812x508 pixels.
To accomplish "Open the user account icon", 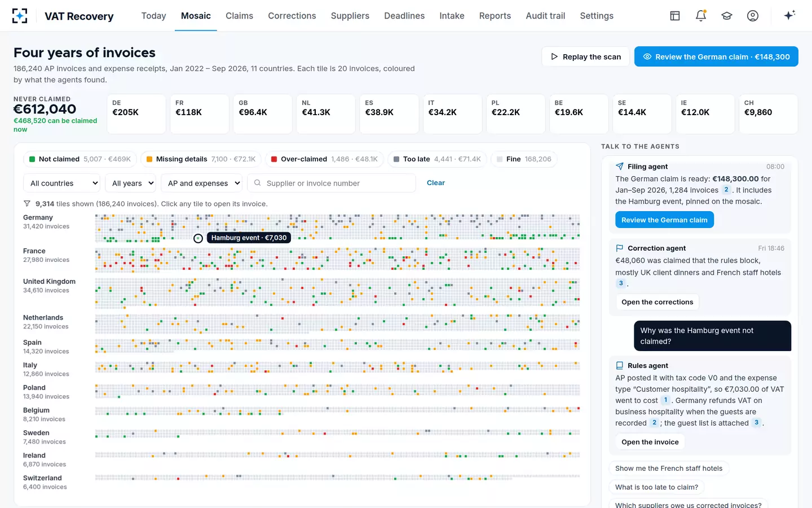I will 753,16.
